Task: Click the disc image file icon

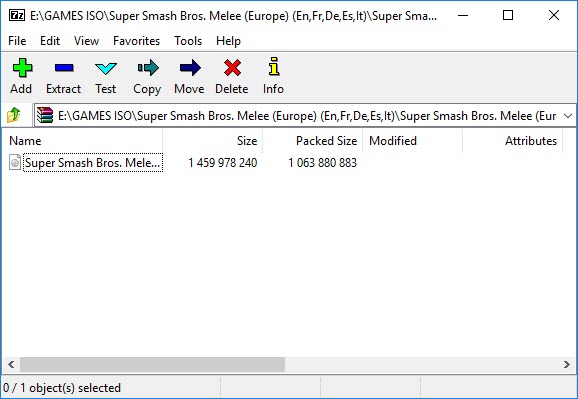Action: (15, 162)
